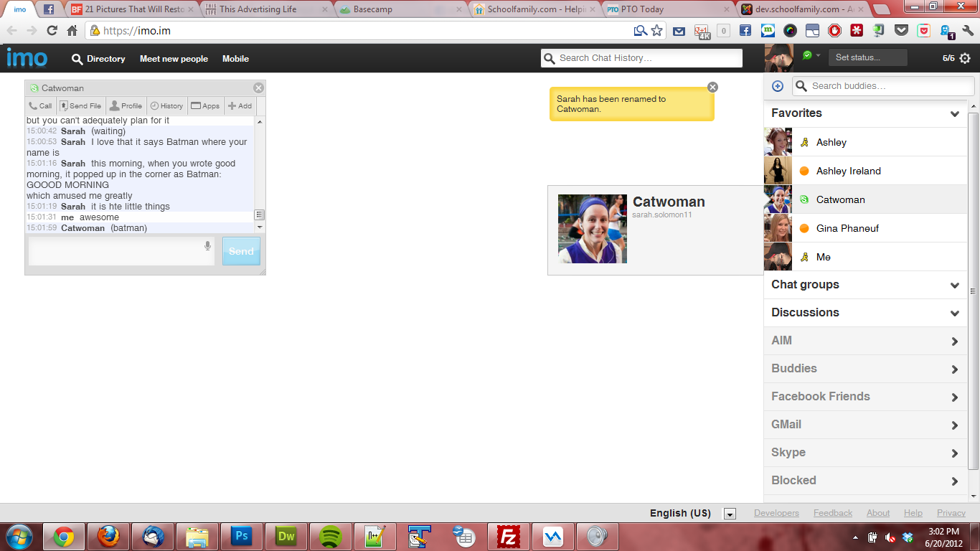Click Add in chat toolbar
The height and width of the screenshot is (551, 980).
click(x=240, y=106)
